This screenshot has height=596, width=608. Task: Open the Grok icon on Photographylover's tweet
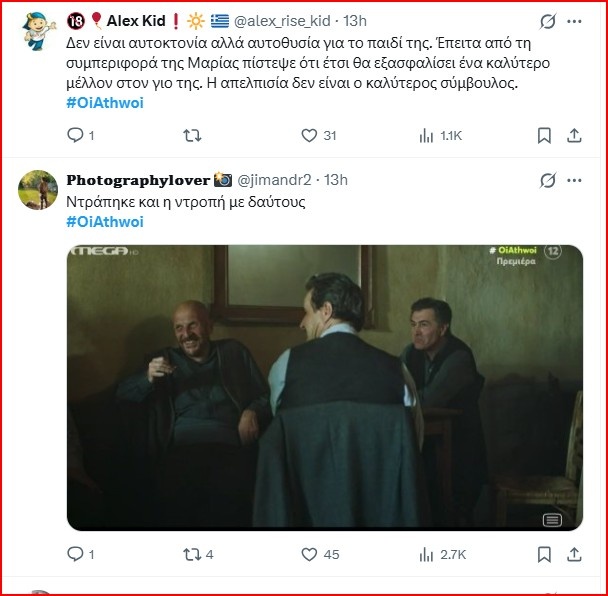(547, 180)
